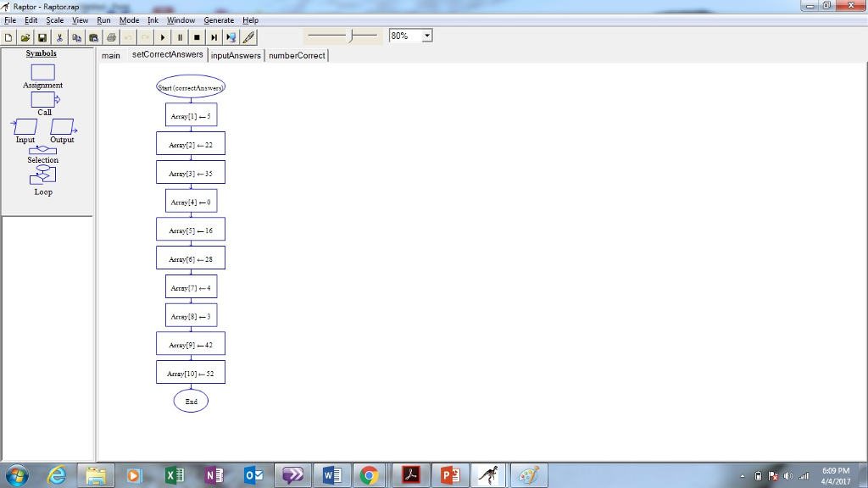Select the Array[1] assignment box

[190, 114]
